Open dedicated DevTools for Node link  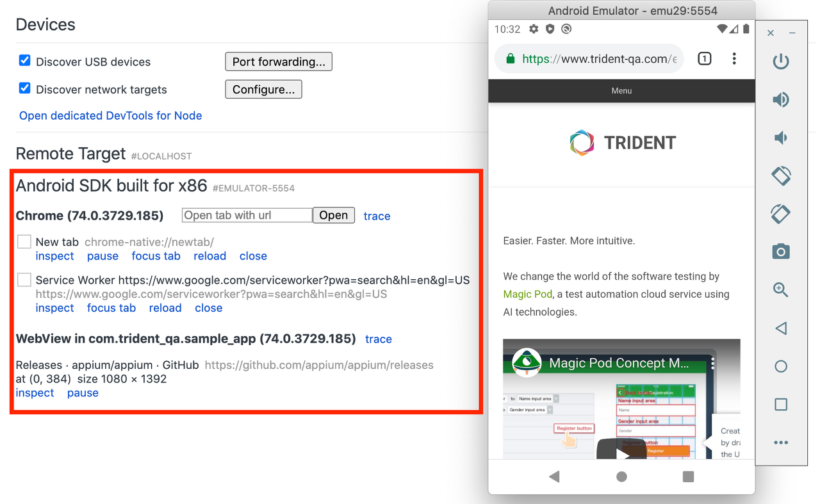[110, 116]
